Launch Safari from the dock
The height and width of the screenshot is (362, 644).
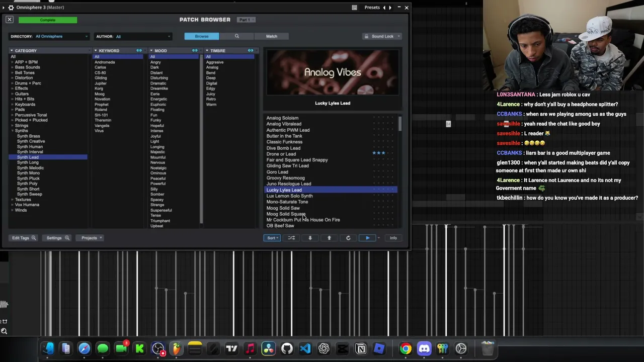[x=84, y=348]
